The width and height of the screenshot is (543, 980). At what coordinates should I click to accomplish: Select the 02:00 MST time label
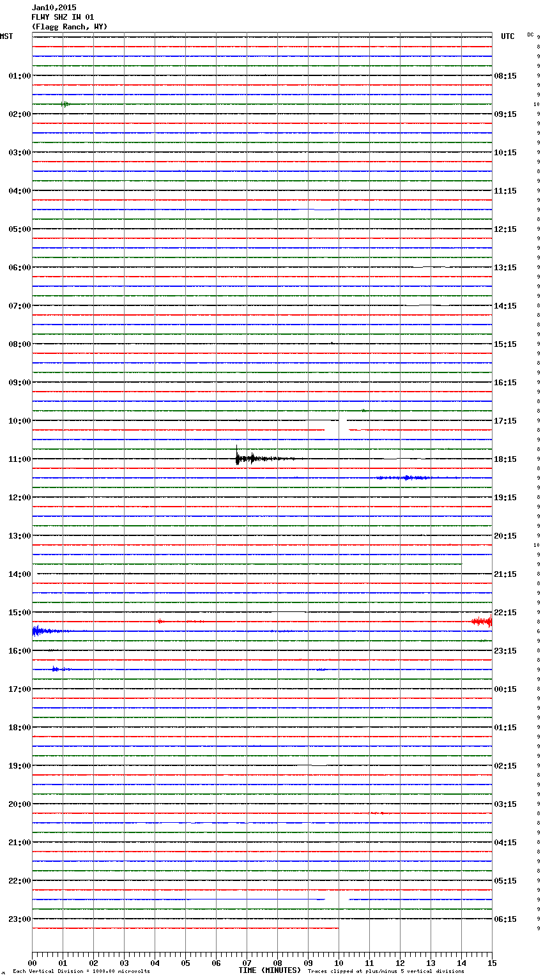(20, 114)
